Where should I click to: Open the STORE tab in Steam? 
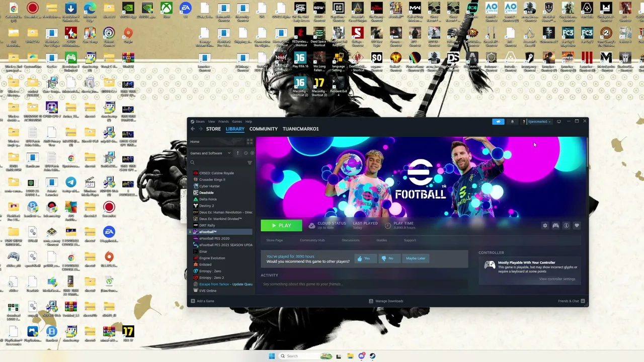[x=213, y=129]
